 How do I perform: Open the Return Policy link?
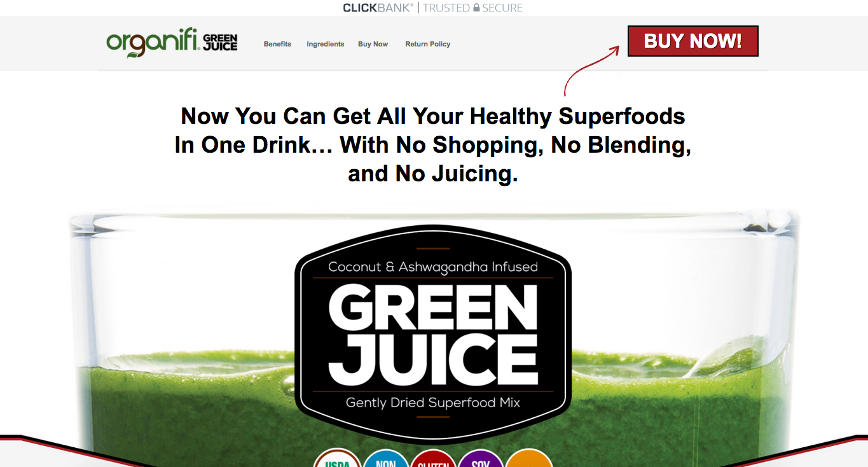pyautogui.click(x=427, y=44)
